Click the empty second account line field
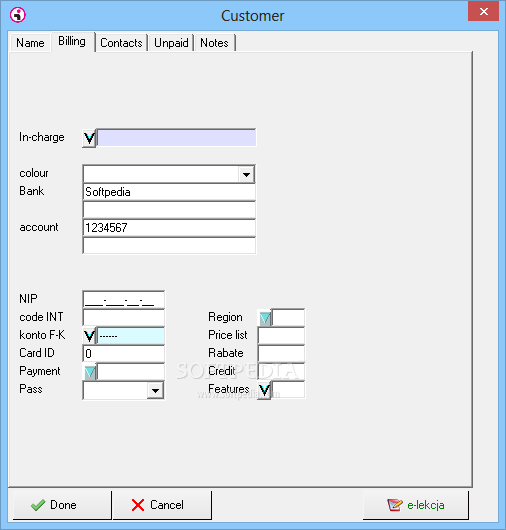This screenshot has width=506, height=530. click(169, 246)
